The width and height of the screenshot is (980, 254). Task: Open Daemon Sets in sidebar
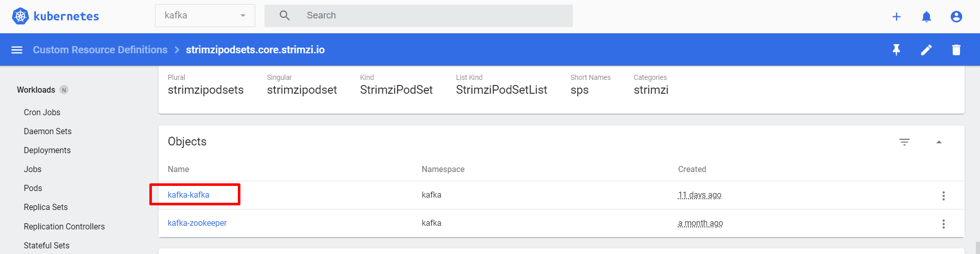tap(48, 131)
